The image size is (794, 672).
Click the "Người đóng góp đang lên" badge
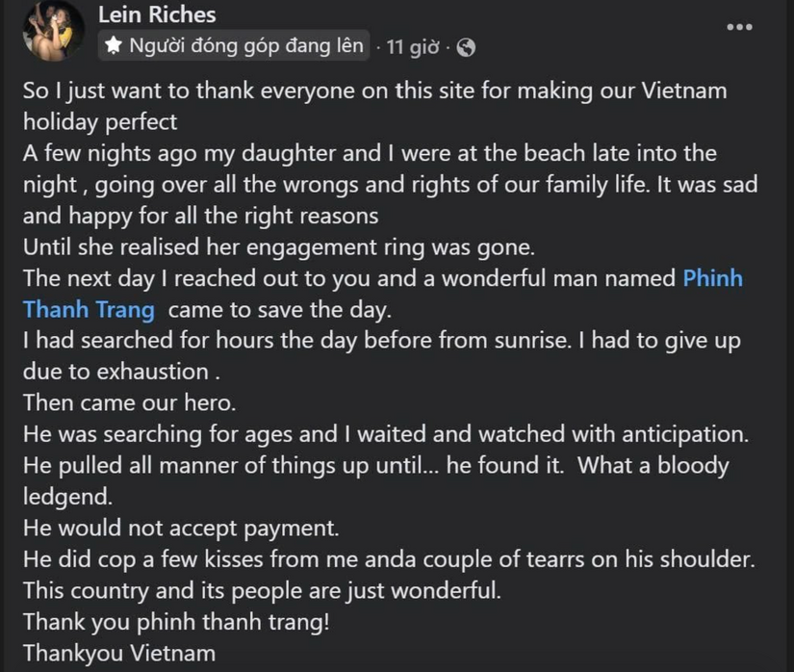click(234, 45)
